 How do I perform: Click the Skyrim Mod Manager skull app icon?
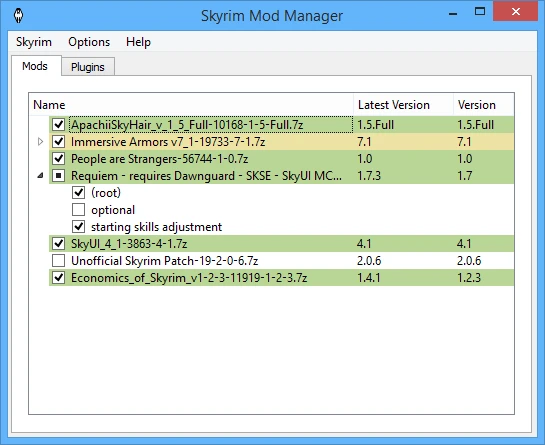pos(18,16)
